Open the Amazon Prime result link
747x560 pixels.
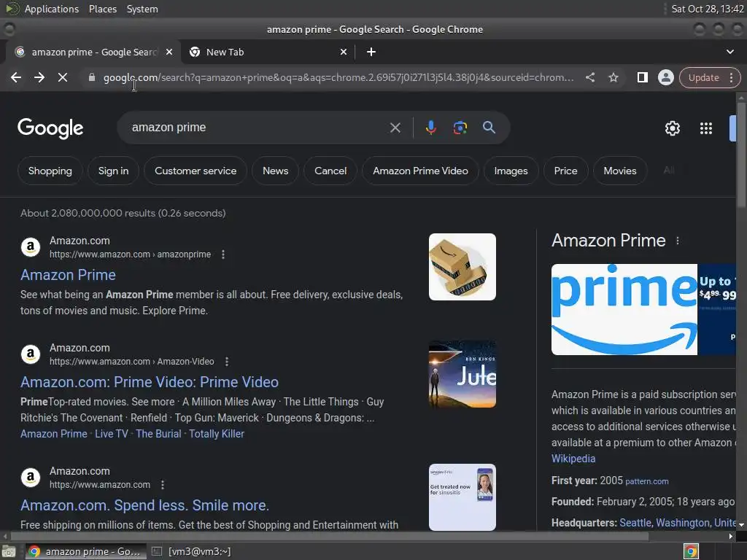coord(68,275)
